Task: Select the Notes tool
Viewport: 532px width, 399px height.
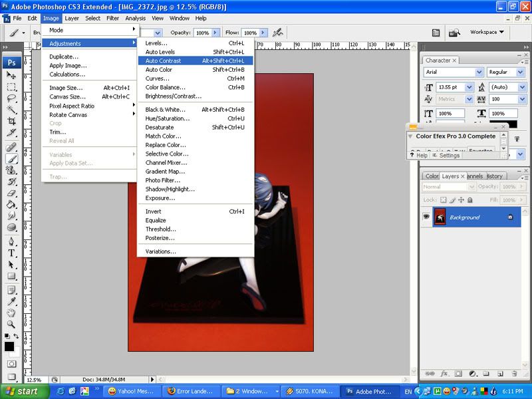Action: 11,290
